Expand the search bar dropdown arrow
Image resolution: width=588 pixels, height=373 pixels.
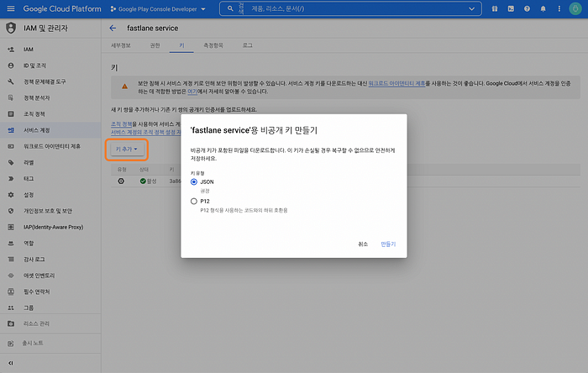[x=472, y=8]
